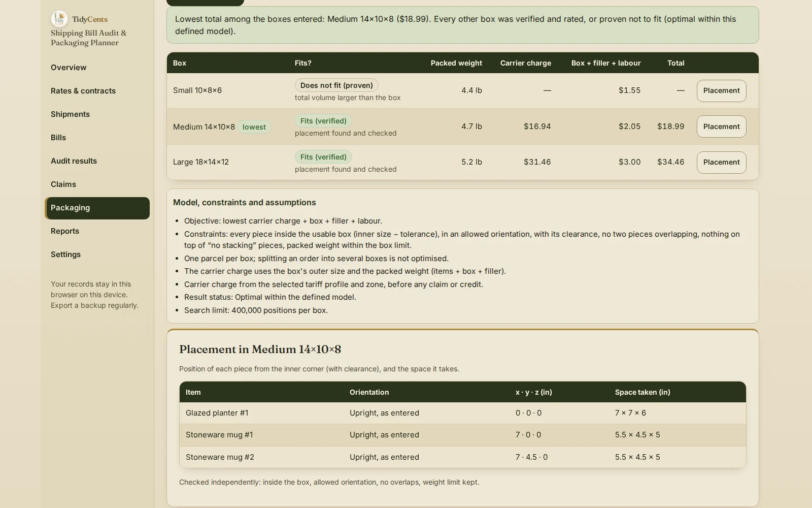Click the TidyCents logo icon
The width and height of the screenshot is (812, 508).
click(x=59, y=19)
